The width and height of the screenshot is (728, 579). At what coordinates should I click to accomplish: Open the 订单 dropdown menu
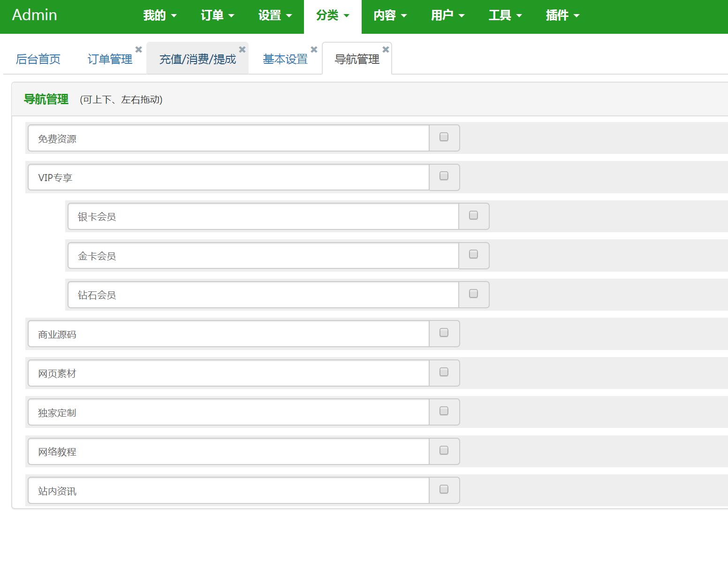[218, 15]
